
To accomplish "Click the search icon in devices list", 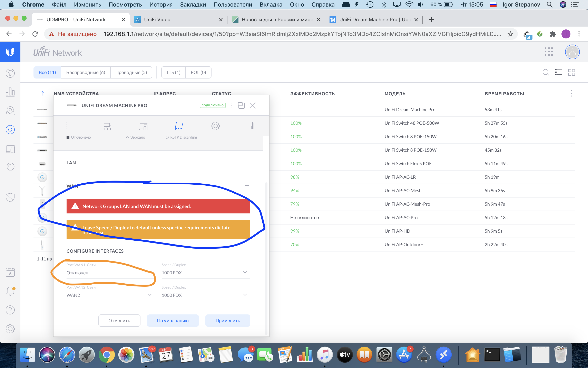I will pos(546,72).
